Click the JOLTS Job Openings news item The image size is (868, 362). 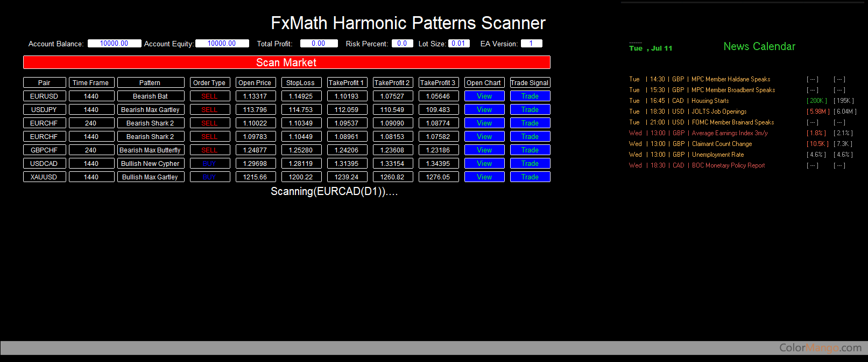tap(719, 112)
